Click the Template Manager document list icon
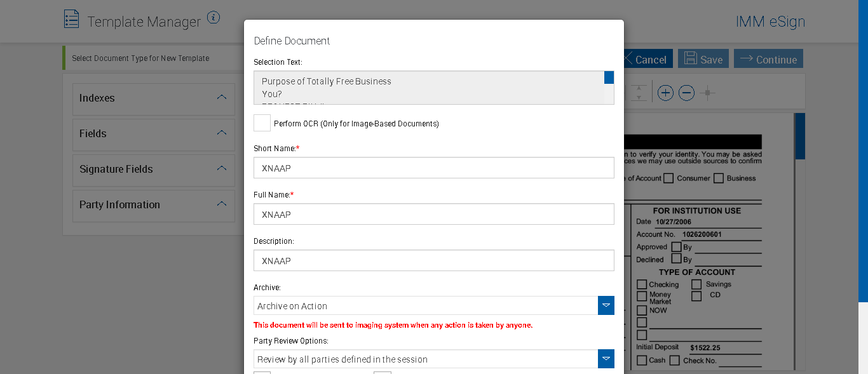This screenshot has width=868, height=374. coord(72,19)
